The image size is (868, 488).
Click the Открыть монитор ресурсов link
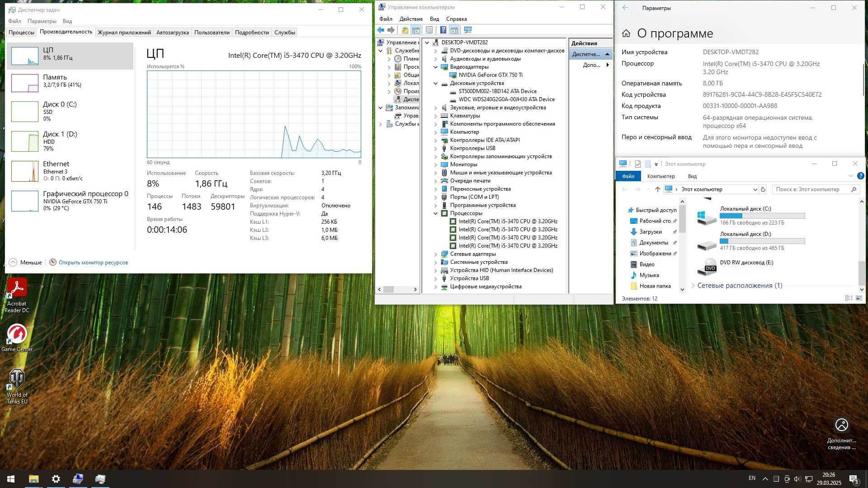click(x=93, y=263)
